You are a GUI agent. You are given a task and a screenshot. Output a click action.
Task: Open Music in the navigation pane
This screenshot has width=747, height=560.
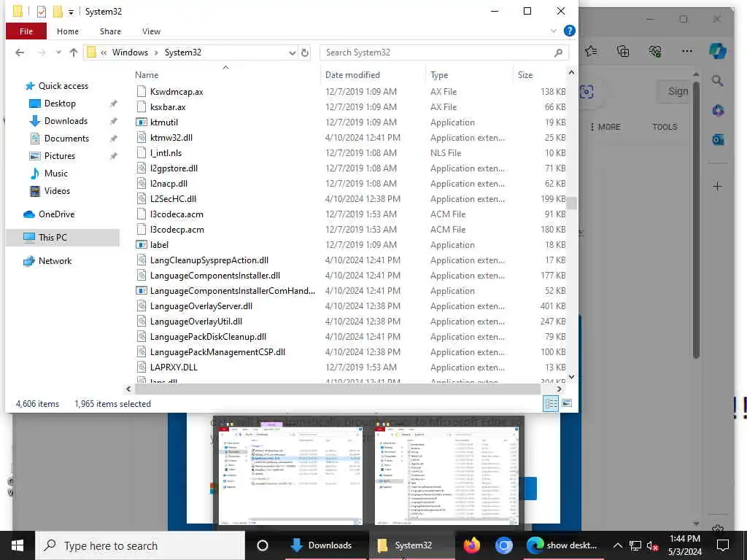pyautogui.click(x=55, y=174)
